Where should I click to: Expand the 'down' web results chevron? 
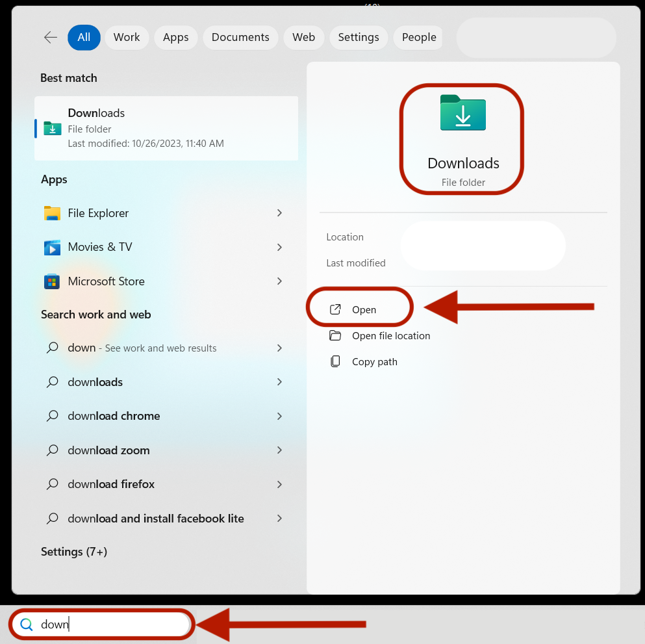point(279,348)
